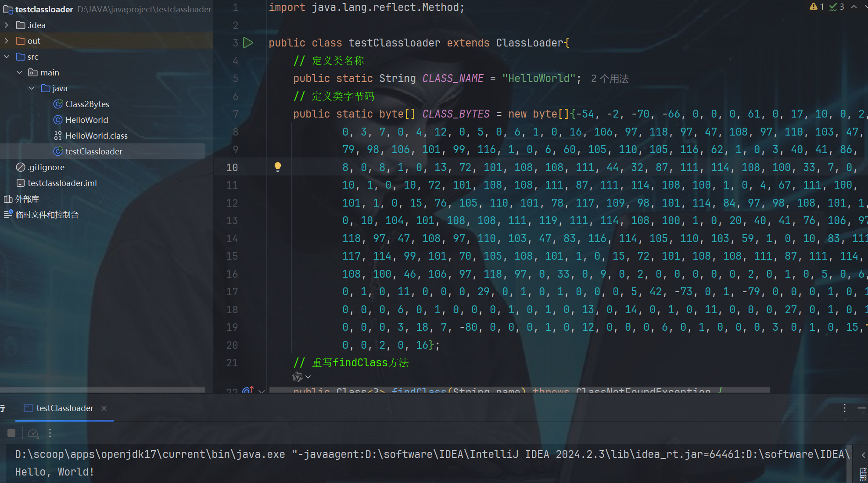Click the override method gutter icon

248,390
